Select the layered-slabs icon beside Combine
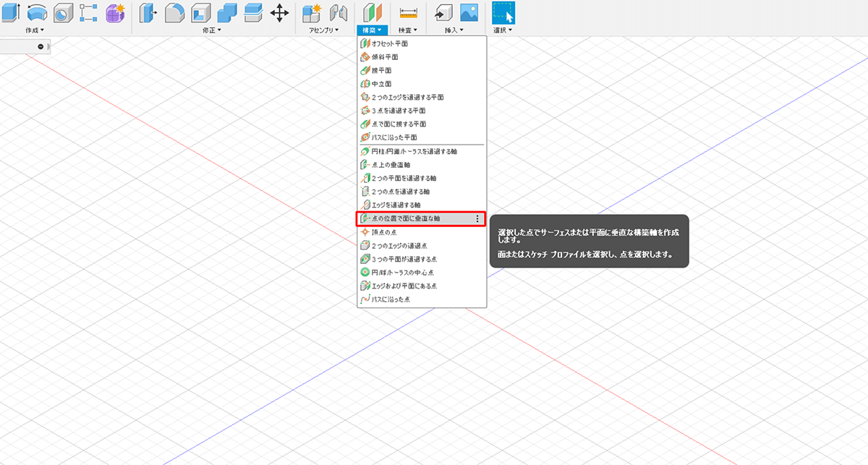The height and width of the screenshot is (465, 868). click(x=252, y=12)
